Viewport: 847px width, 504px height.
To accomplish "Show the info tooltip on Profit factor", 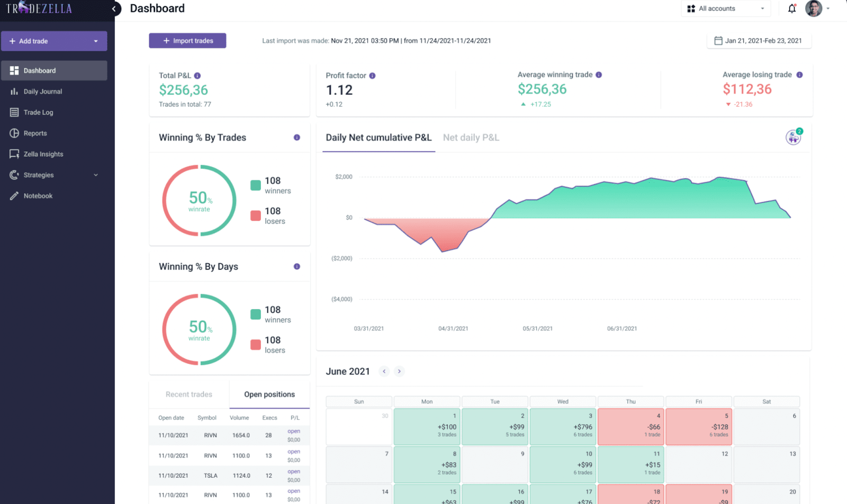I will click(x=373, y=75).
